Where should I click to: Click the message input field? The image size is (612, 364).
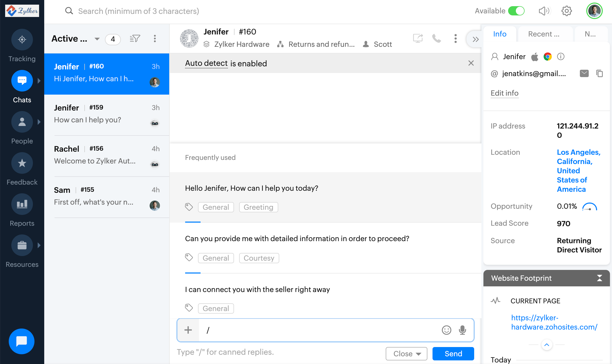[319, 330]
